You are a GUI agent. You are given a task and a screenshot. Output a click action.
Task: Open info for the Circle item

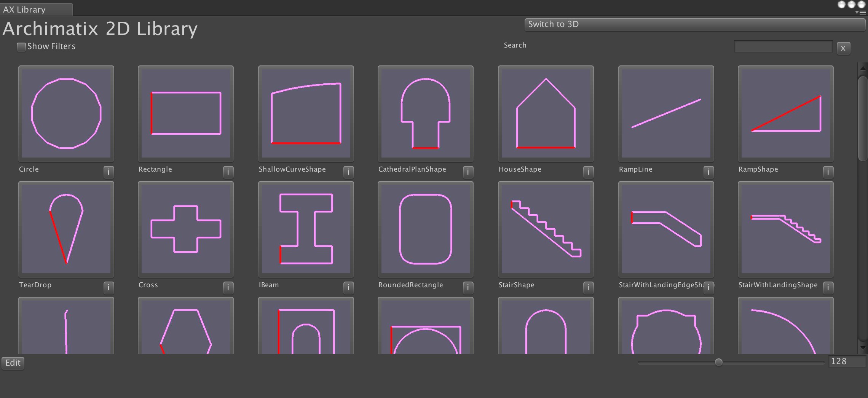click(x=108, y=172)
